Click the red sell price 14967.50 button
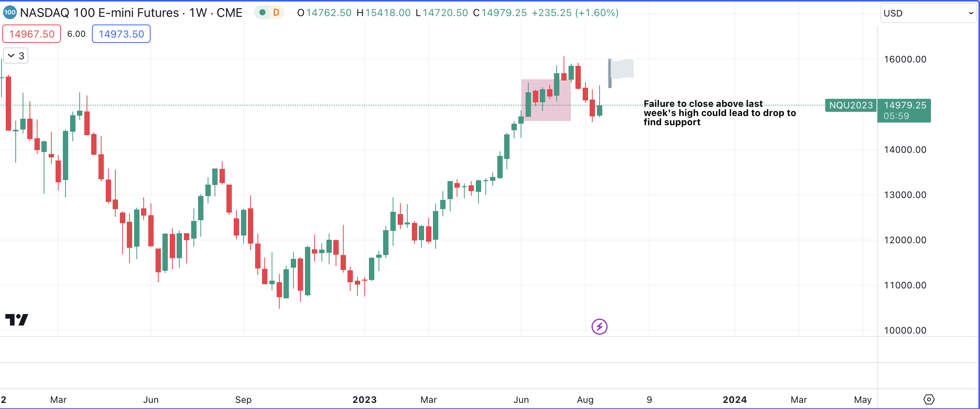980x409 pixels. (x=32, y=34)
